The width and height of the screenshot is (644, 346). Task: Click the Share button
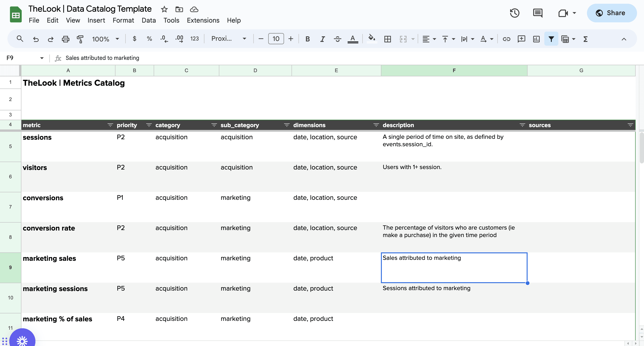tap(611, 13)
